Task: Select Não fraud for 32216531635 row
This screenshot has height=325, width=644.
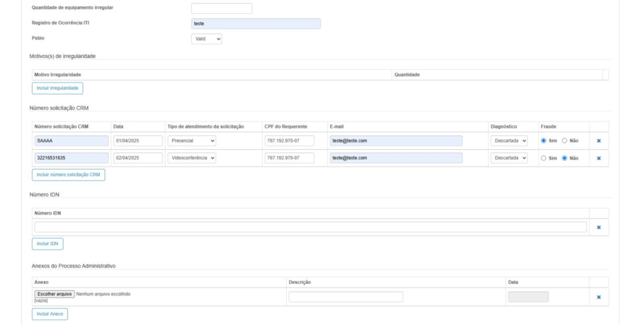Action: coord(564,158)
